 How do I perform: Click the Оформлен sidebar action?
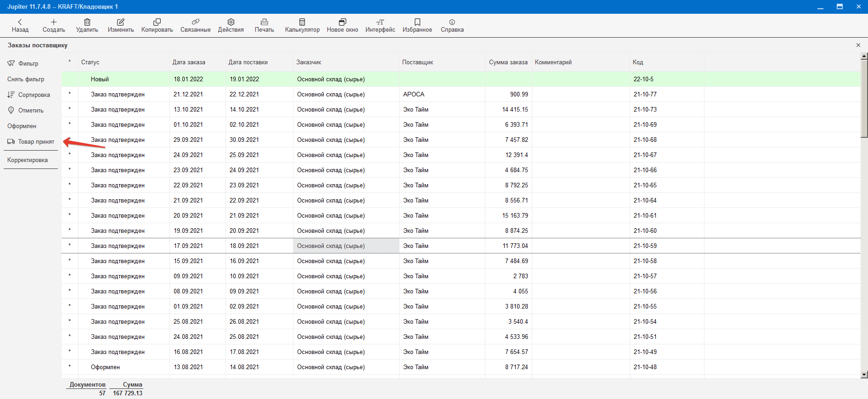pyautogui.click(x=22, y=126)
